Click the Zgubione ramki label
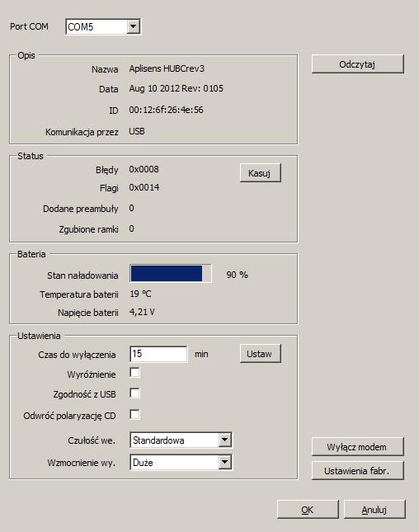419x532 pixels. (x=89, y=229)
